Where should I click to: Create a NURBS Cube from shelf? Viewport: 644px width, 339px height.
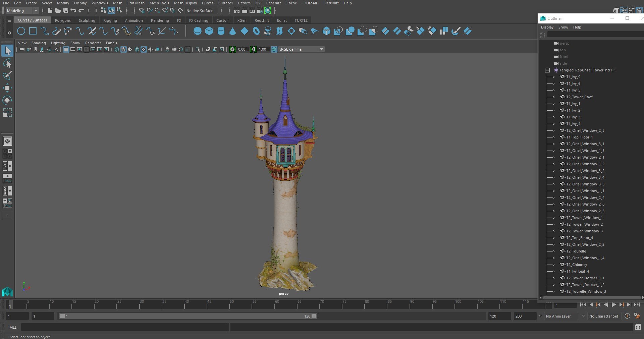click(x=209, y=31)
